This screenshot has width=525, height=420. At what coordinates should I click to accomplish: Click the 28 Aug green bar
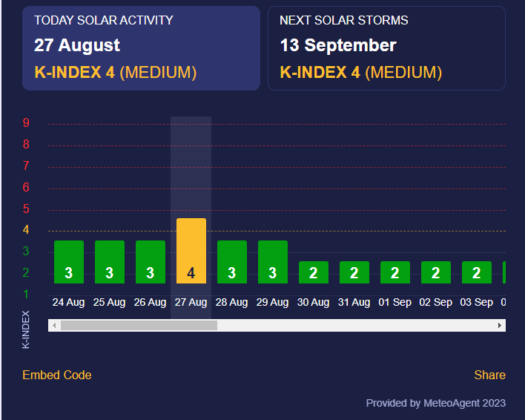tap(232, 262)
